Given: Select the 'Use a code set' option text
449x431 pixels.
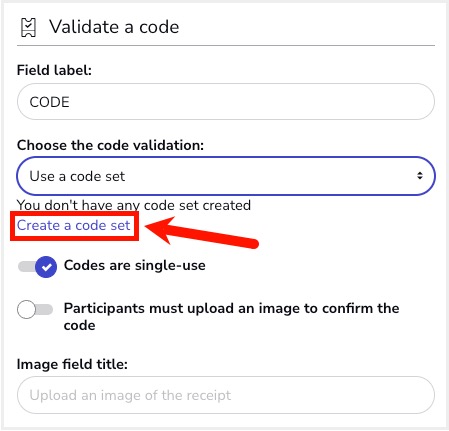Looking at the screenshot, I should pyautogui.click(x=77, y=176).
